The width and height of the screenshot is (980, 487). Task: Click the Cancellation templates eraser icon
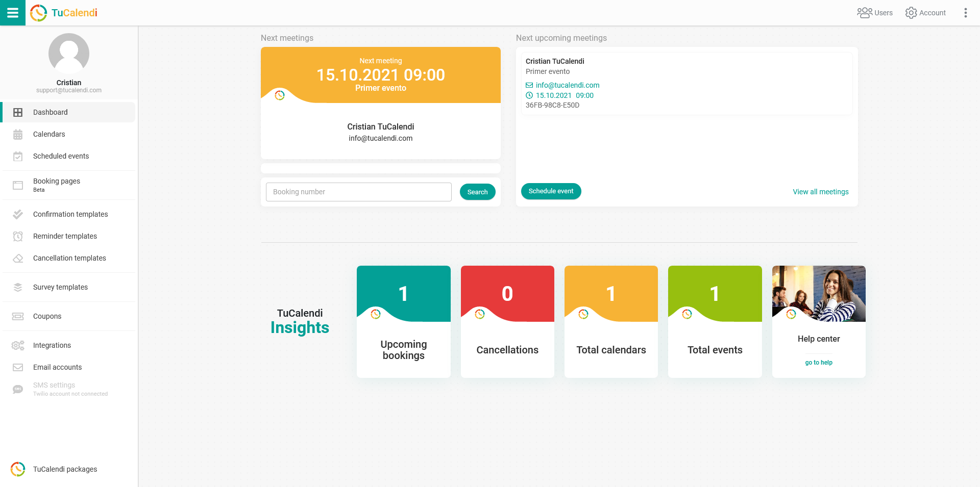coord(18,258)
